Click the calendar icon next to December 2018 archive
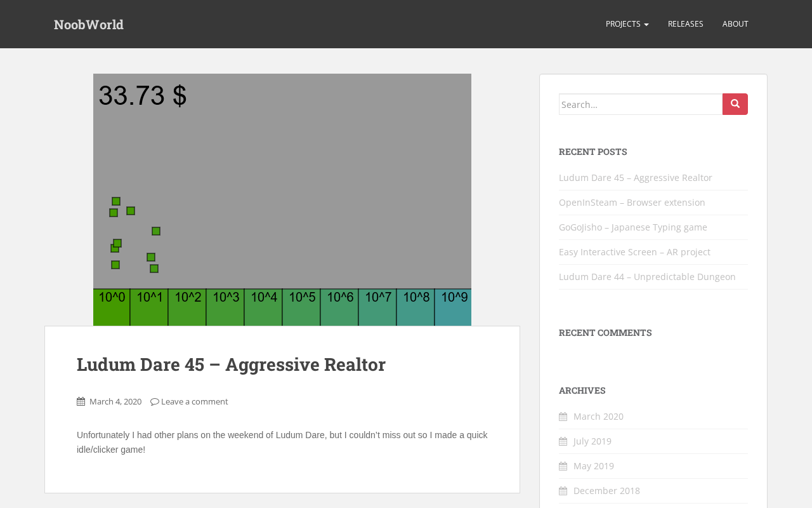 click(x=563, y=491)
